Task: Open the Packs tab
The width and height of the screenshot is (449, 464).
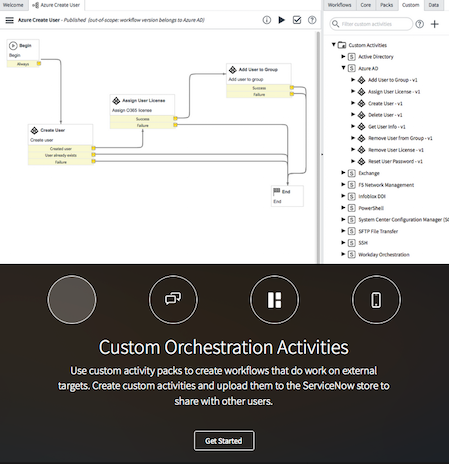Action: (387, 5)
